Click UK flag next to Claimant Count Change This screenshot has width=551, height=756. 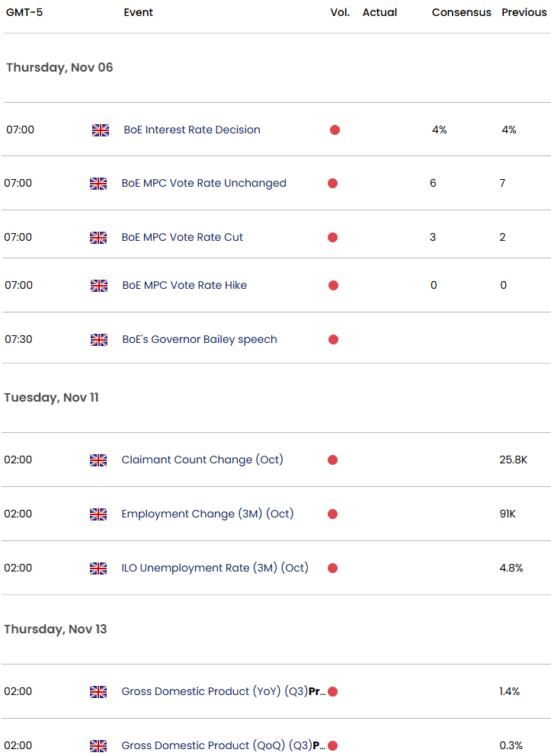click(x=98, y=460)
